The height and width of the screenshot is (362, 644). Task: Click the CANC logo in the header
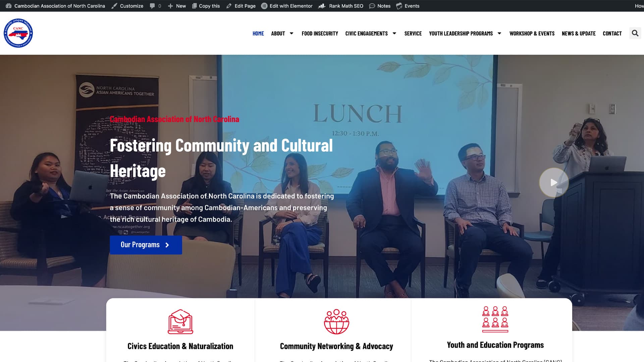click(x=18, y=33)
